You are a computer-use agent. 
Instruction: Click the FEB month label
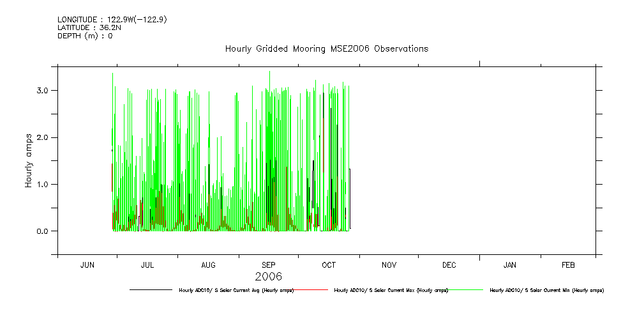pyautogui.click(x=568, y=264)
